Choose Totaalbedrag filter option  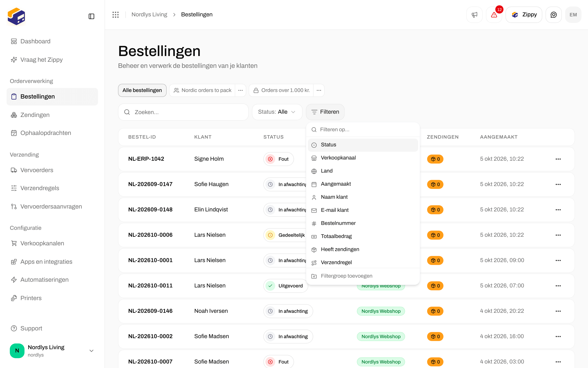pyautogui.click(x=363, y=237)
